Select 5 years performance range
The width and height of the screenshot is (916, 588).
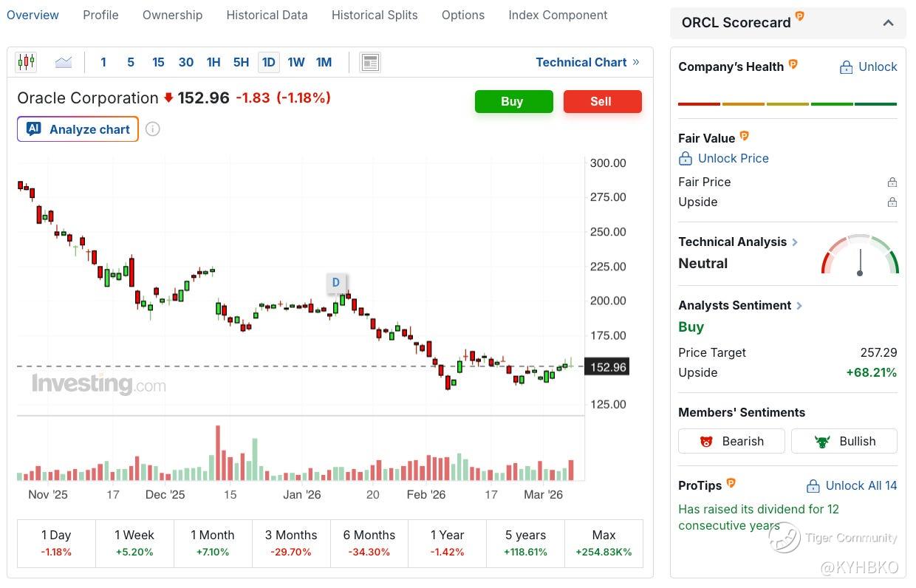525,543
